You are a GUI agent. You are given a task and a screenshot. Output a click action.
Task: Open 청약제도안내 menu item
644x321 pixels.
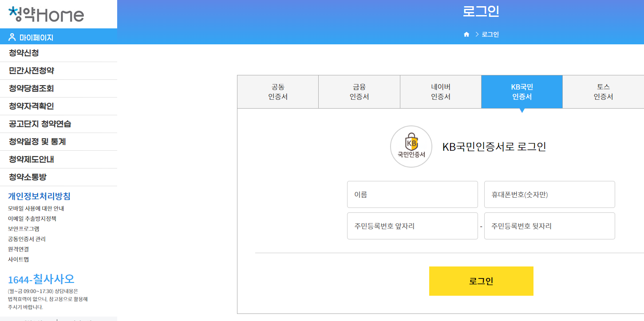click(x=59, y=160)
